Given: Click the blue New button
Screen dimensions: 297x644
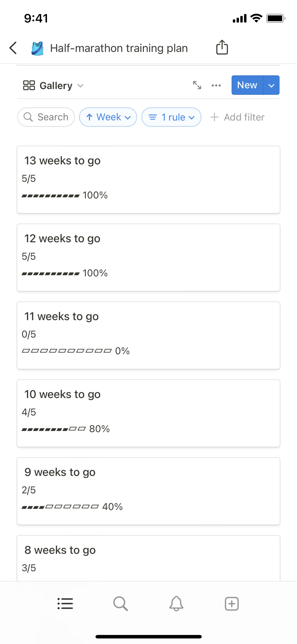Looking at the screenshot, I should (247, 85).
